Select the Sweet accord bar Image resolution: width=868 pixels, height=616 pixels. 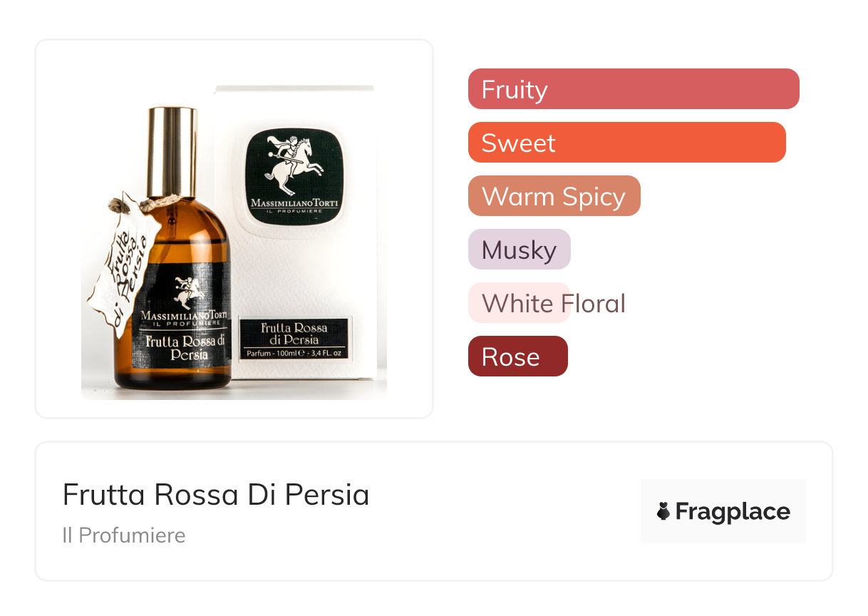click(626, 143)
